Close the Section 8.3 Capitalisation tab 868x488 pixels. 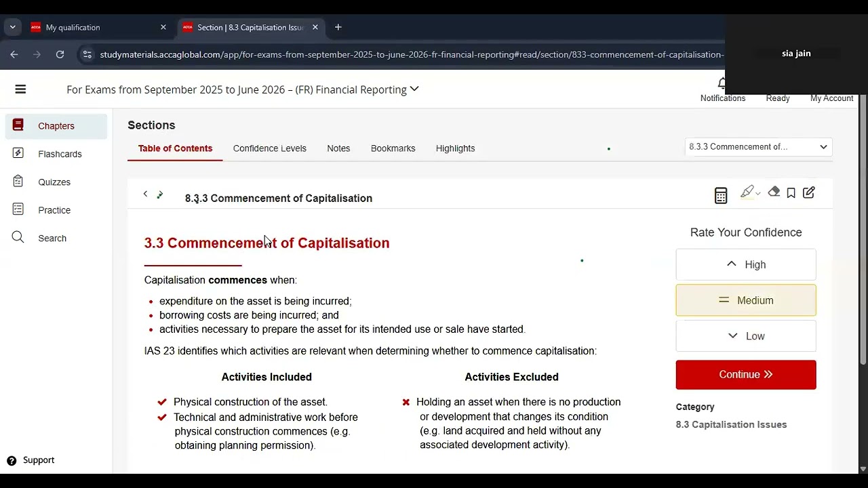(315, 27)
